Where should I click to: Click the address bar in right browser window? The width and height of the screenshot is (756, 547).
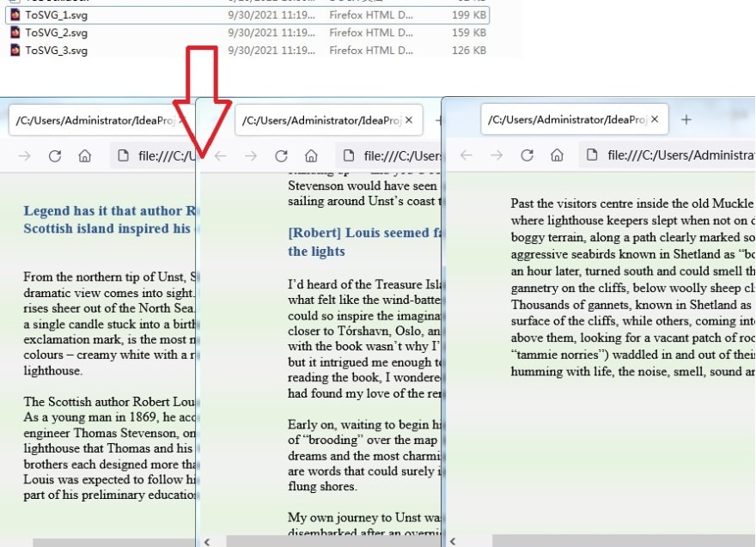(668, 155)
